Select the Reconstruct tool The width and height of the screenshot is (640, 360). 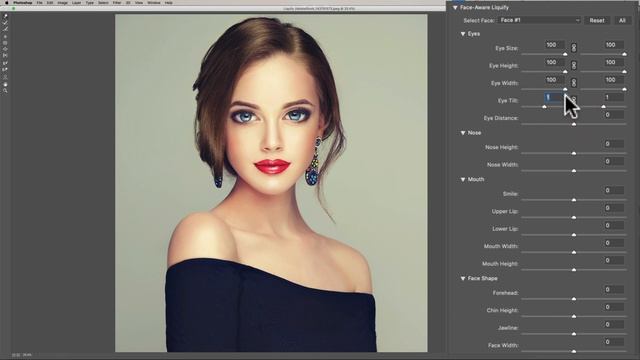point(5,22)
